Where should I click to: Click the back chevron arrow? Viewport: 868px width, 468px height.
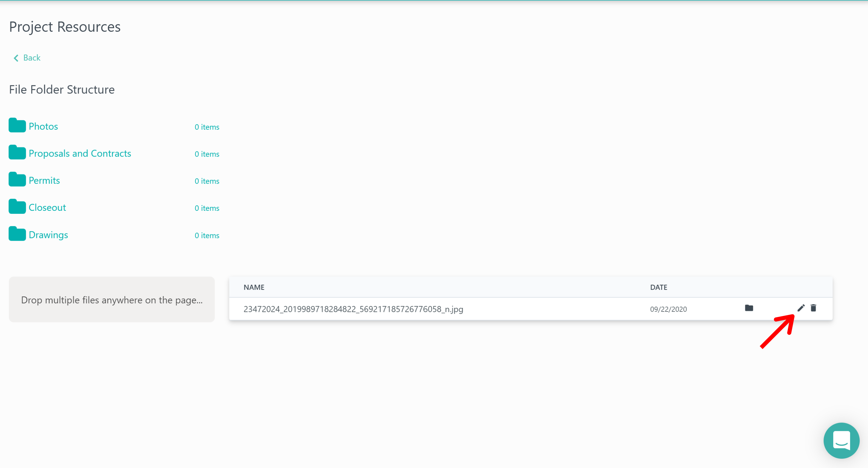point(16,58)
